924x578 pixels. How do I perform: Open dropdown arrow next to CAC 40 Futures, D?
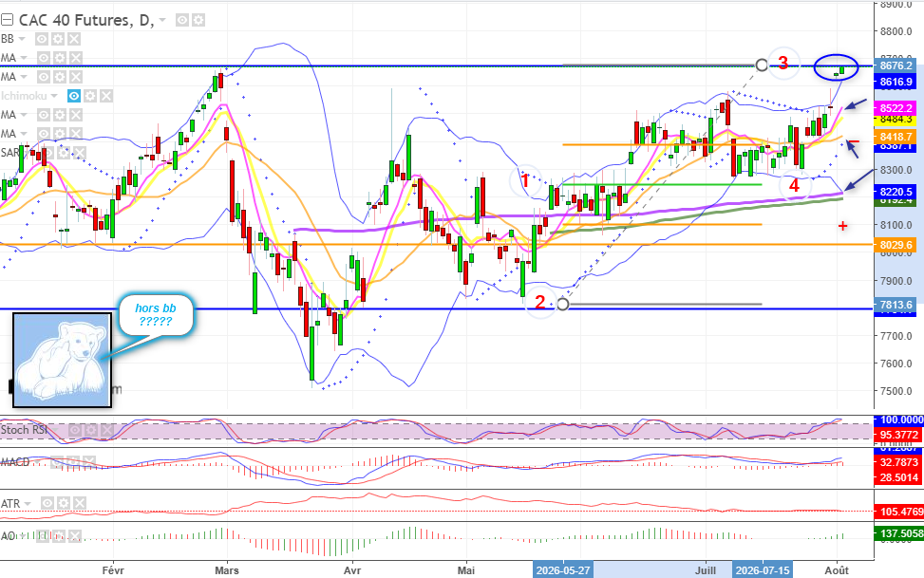(162, 20)
